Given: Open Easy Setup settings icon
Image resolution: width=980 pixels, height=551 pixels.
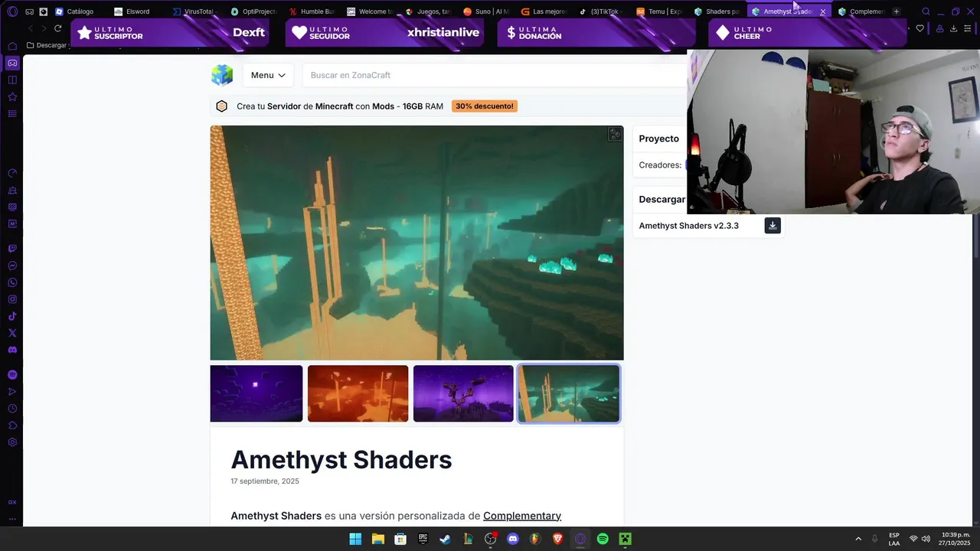Looking at the screenshot, I should pyautogui.click(x=969, y=28).
